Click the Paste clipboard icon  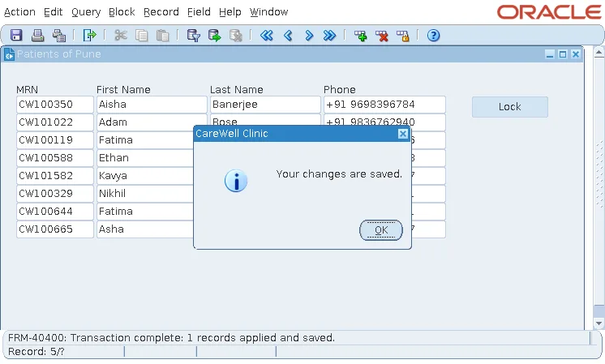coord(162,36)
